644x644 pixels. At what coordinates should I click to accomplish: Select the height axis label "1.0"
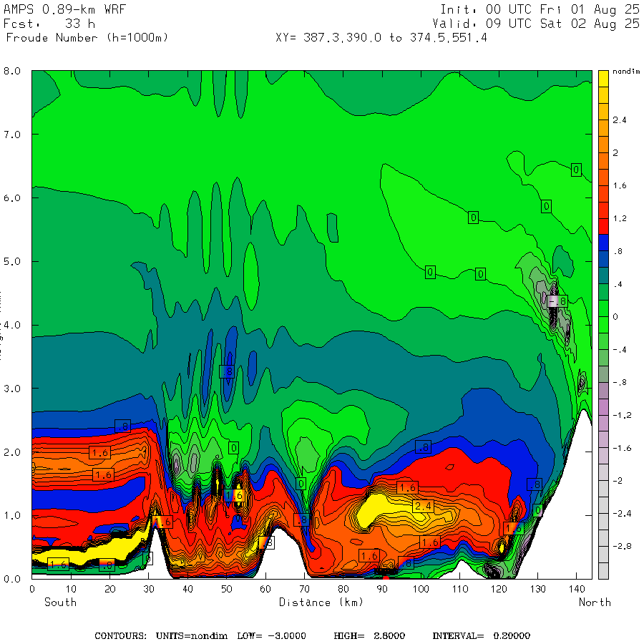12,515
